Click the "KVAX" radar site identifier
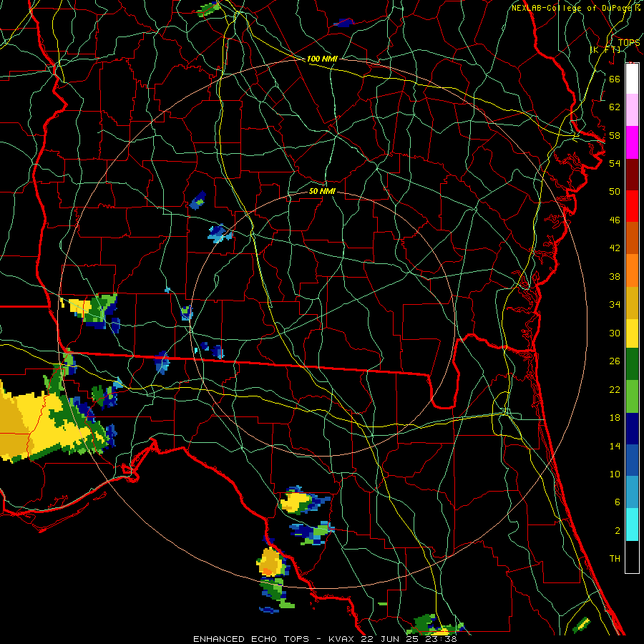The image size is (644, 644). (341, 639)
